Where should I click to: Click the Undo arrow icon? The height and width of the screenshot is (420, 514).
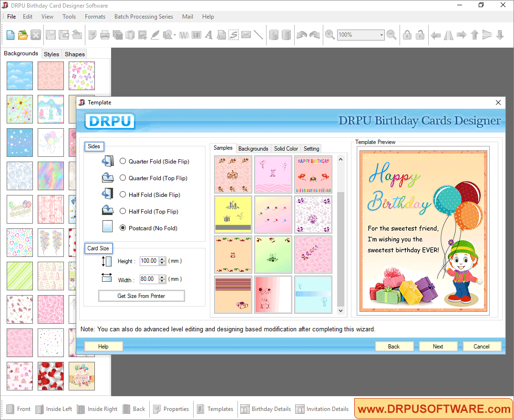click(x=301, y=35)
